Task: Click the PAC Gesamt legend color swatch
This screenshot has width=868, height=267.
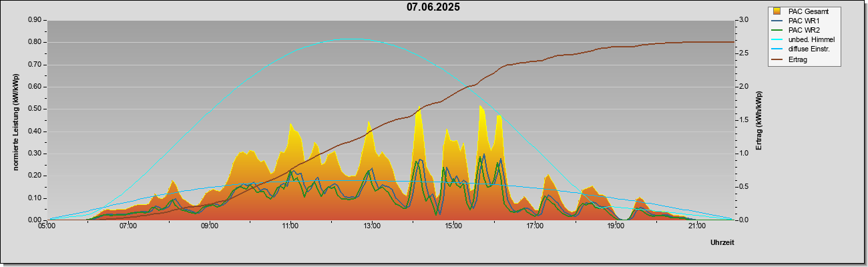Action: point(777,11)
